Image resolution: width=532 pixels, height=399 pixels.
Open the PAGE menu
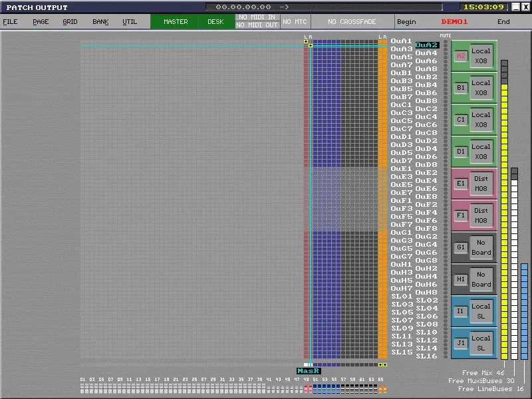[41, 22]
